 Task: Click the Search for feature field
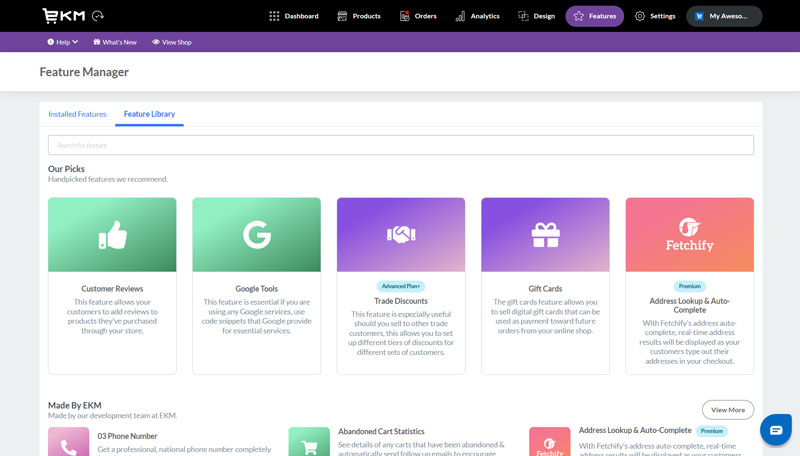(401, 145)
